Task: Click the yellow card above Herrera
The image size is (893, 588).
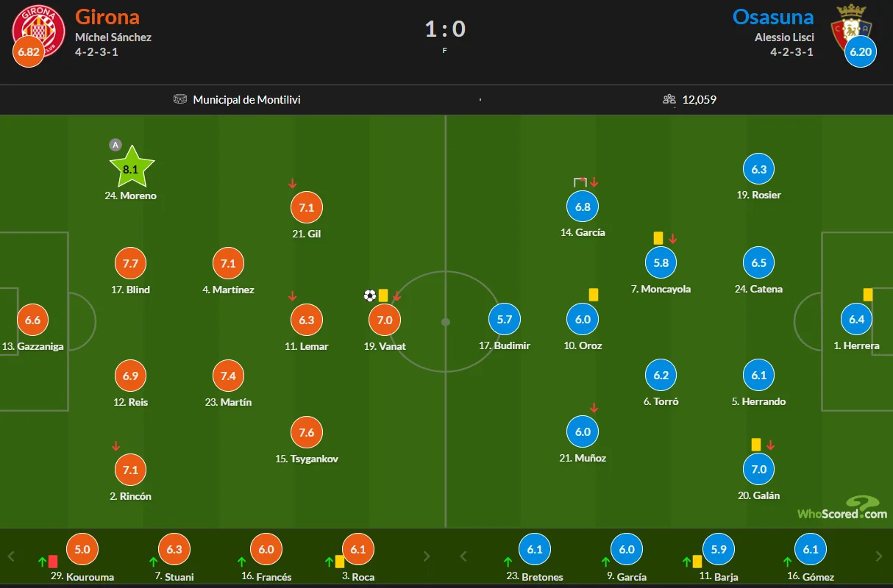Action: coord(868,294)
